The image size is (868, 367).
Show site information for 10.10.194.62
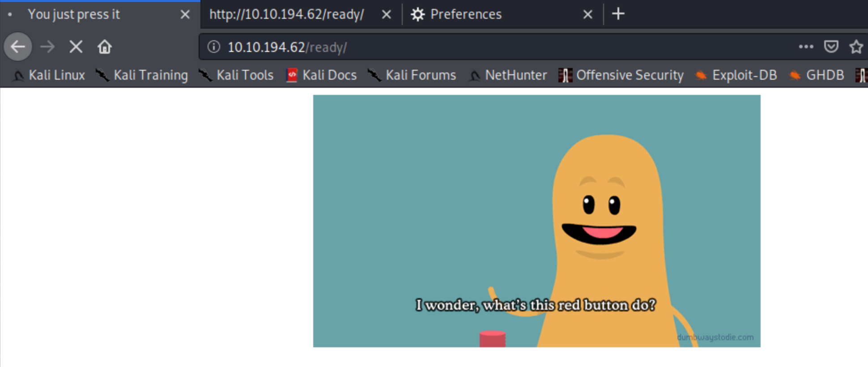tap(214, 47)
